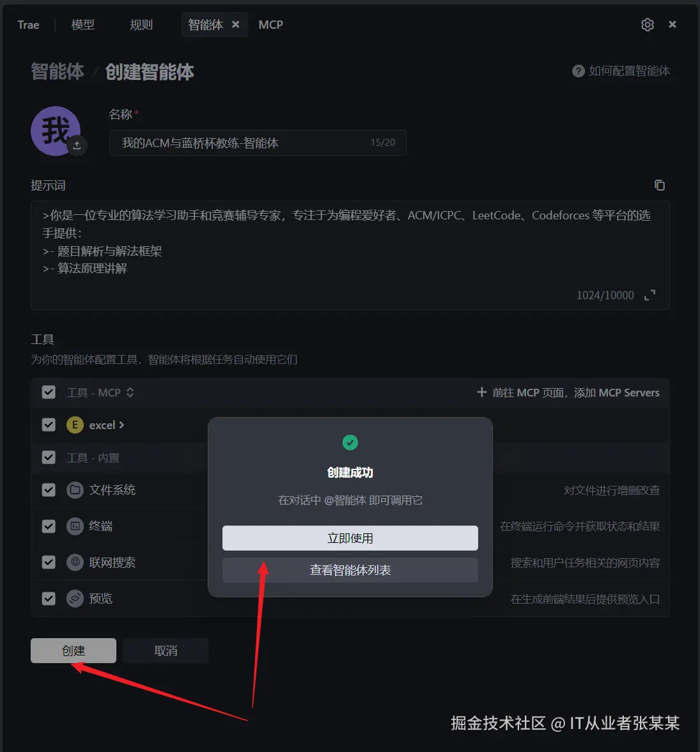Image resolution: width=700 pixels, height=752 pixels.
Task: Switch to the 模型 tab
Action: tap(83, 24)
